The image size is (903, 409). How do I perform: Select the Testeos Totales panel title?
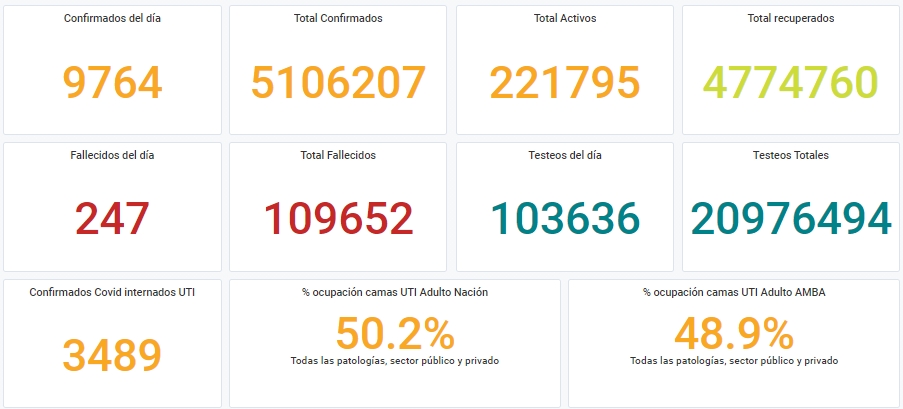pyautogui.click(x=791, y=156)
